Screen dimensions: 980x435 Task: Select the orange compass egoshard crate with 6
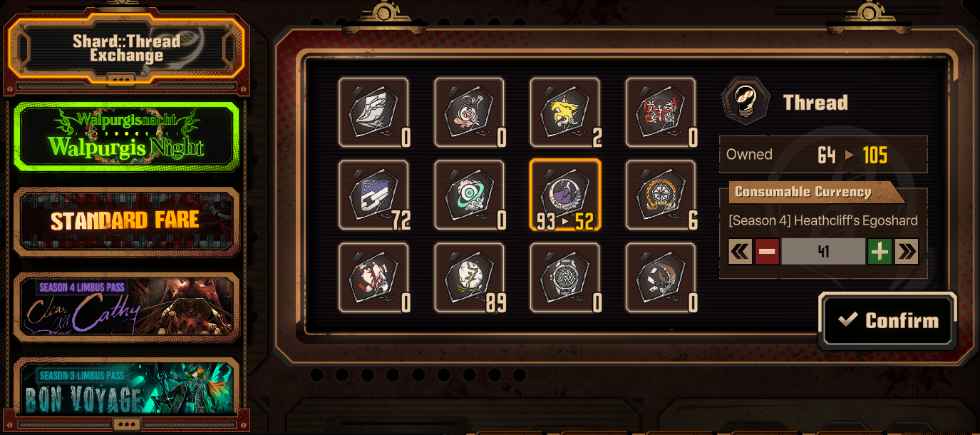coord(660,195)
